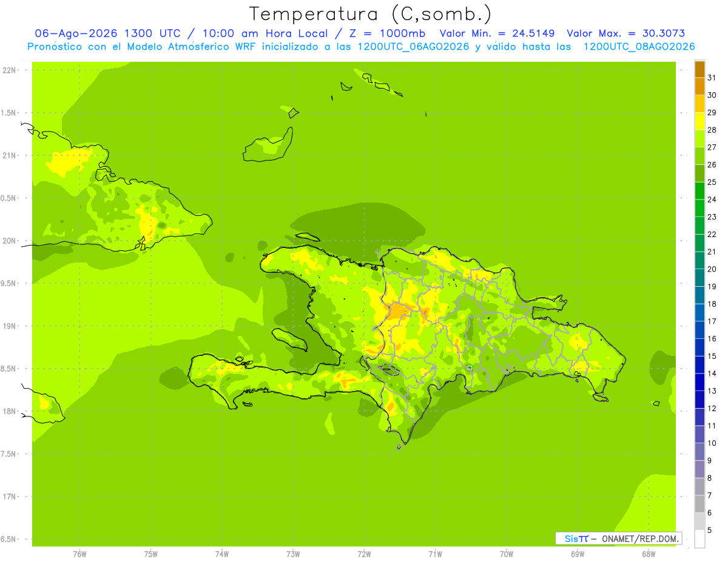Click the green 26–27 color scale segment
This screenshot has height=562, width=728.
point(699,156)
